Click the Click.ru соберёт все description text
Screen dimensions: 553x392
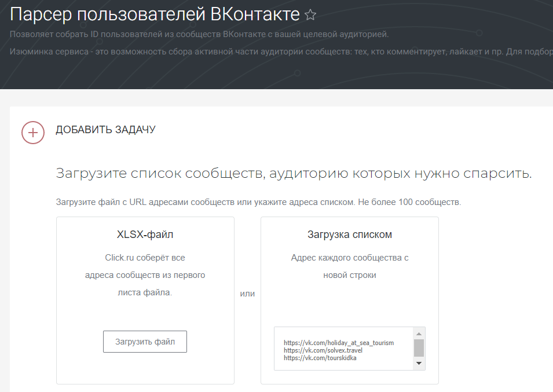coord(145,275)
